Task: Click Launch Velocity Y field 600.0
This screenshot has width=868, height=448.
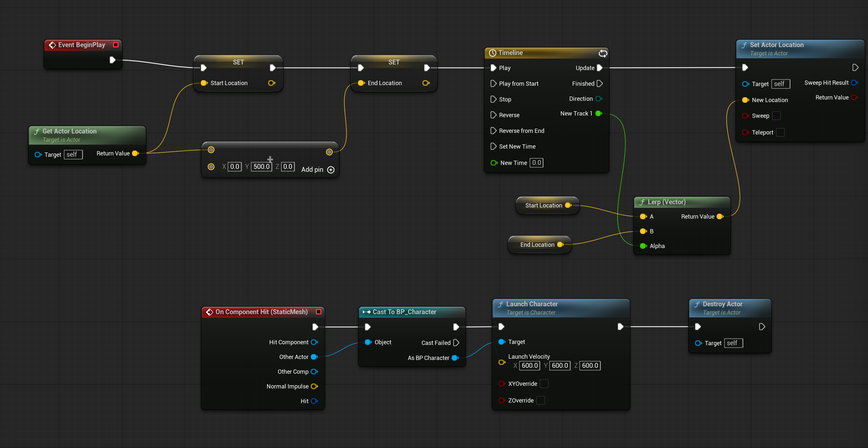Action: pyautogui.click(x=560, y=366)
